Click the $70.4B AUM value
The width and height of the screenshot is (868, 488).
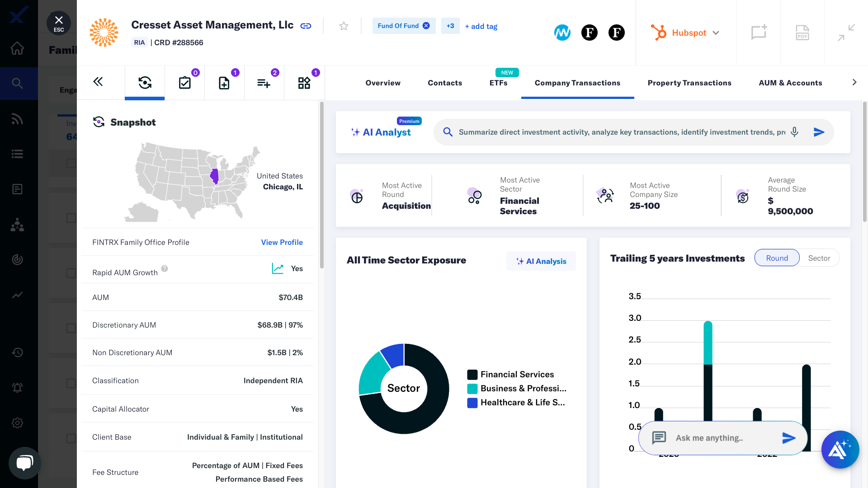(291, 297)
